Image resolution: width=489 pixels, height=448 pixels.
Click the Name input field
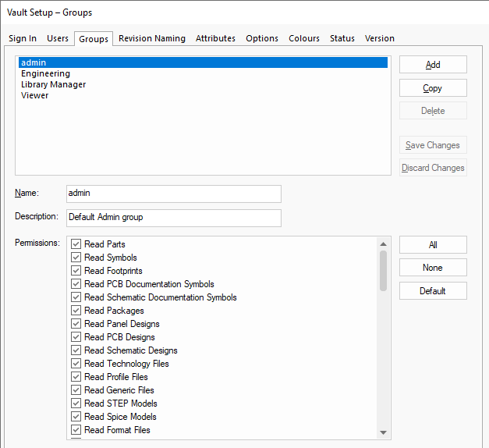[173, 194]
